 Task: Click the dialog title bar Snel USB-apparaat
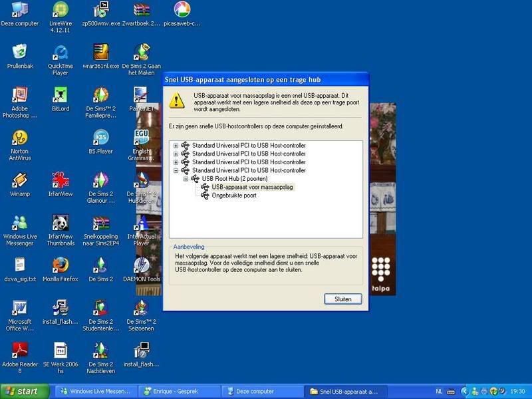[265, 80]
